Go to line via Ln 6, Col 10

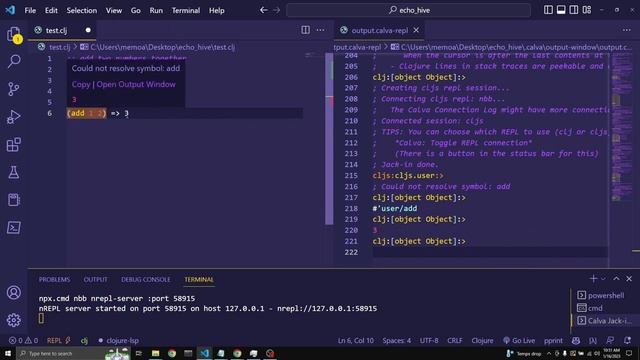click(356, 340)
